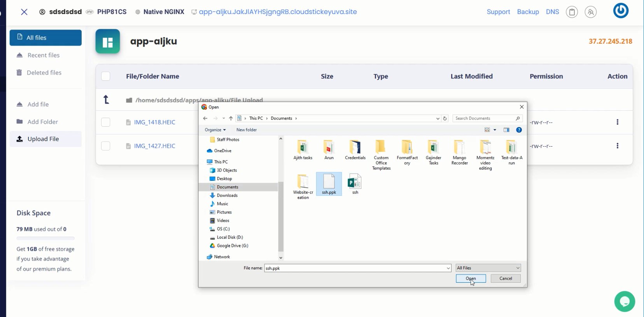Select Downloads in the navigation tree
This screenshot has height=317, width=644.
pyautogui.click(x=227, y=195)
